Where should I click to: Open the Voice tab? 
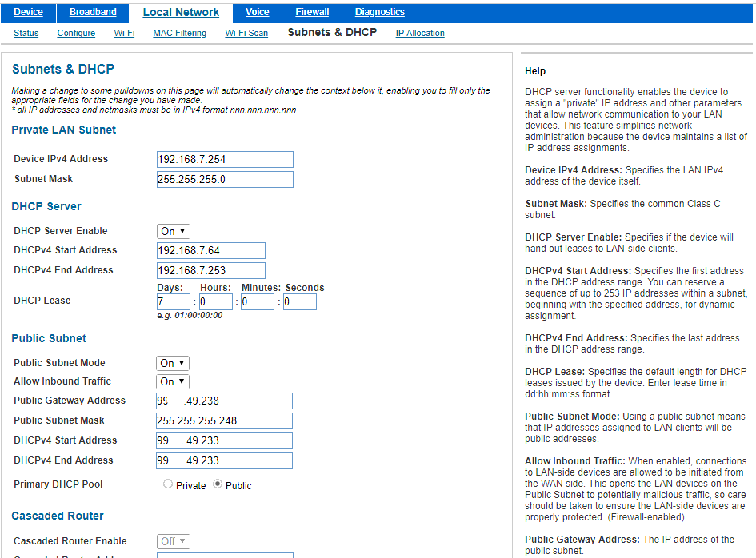click(x=257, y=12)
